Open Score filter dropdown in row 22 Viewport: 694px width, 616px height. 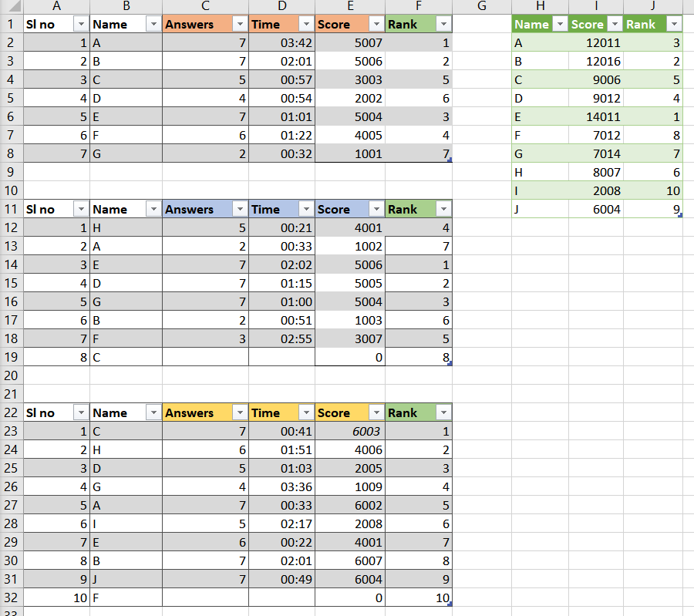[x=376, y=412]
